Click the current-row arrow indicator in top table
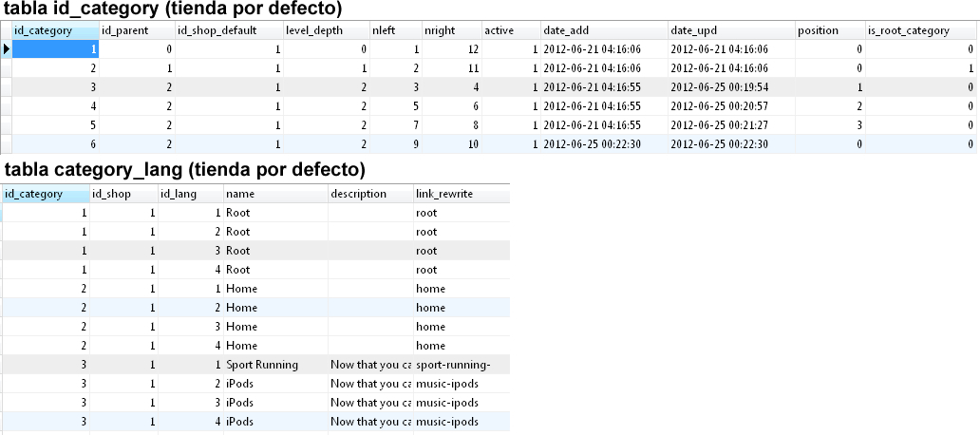Viewport: 980px width, 435px height. pyautogui.click(x=7, y=48)
